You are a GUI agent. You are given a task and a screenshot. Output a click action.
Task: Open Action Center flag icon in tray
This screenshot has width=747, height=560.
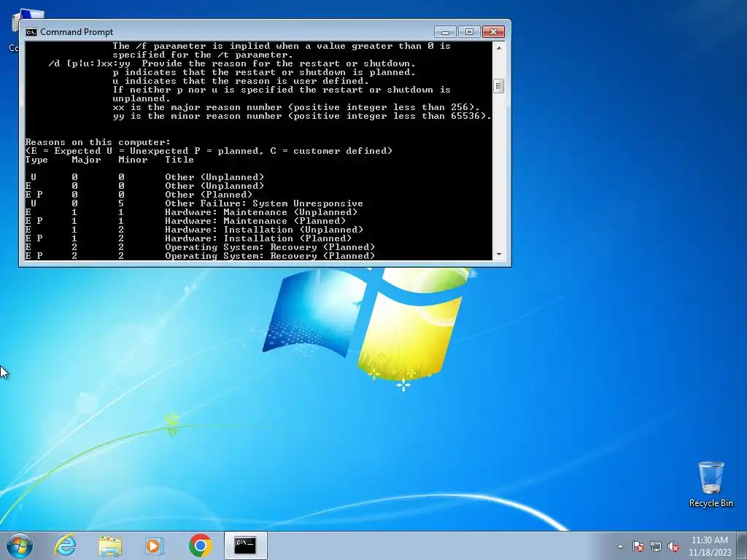click(638, 546)
